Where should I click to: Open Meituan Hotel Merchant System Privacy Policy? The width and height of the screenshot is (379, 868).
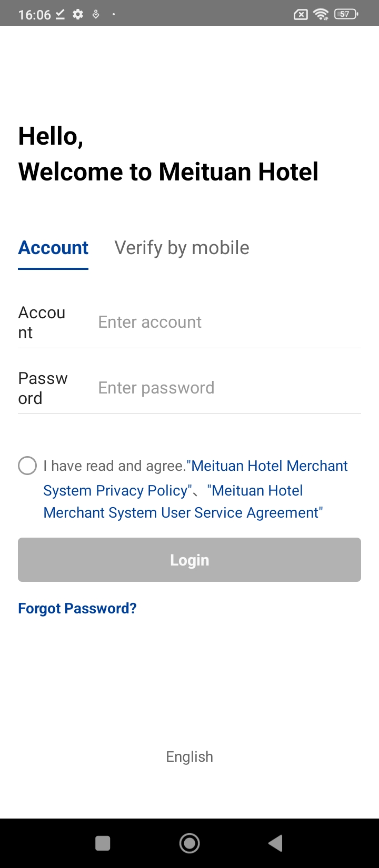(x=195, y=478)
